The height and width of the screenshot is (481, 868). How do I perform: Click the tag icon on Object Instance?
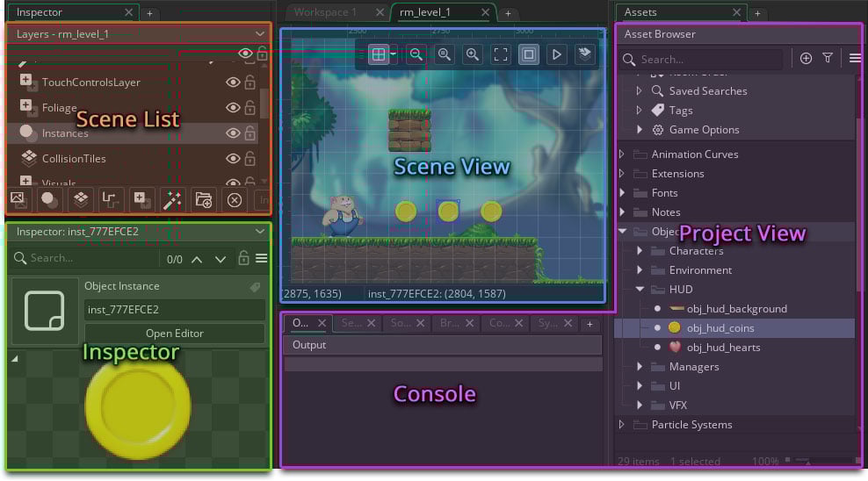point(255,286)
